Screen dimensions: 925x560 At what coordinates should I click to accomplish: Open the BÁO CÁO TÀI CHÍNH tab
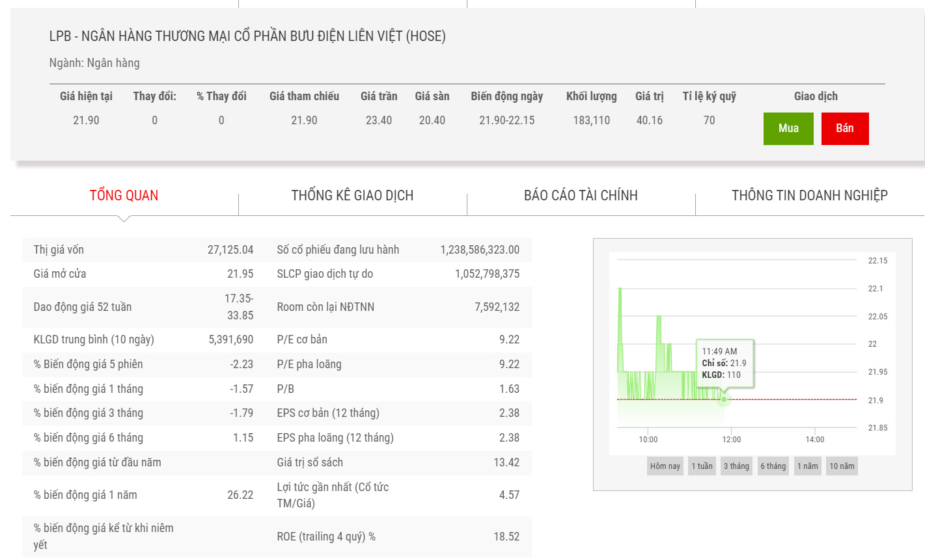[x=581, y=195]
